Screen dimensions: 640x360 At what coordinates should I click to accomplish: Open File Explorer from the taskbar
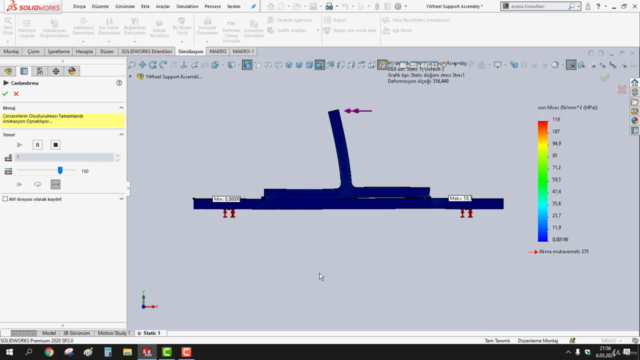(x=127, y=352)
